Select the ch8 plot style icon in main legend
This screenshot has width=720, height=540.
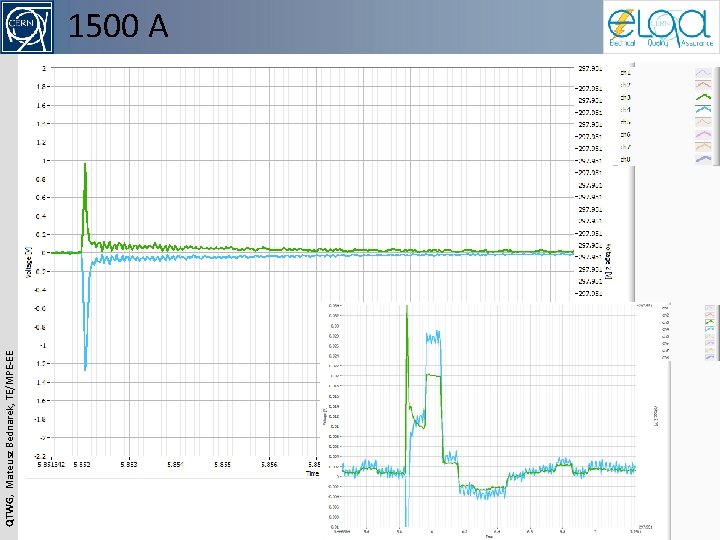(x=703, y=159)
